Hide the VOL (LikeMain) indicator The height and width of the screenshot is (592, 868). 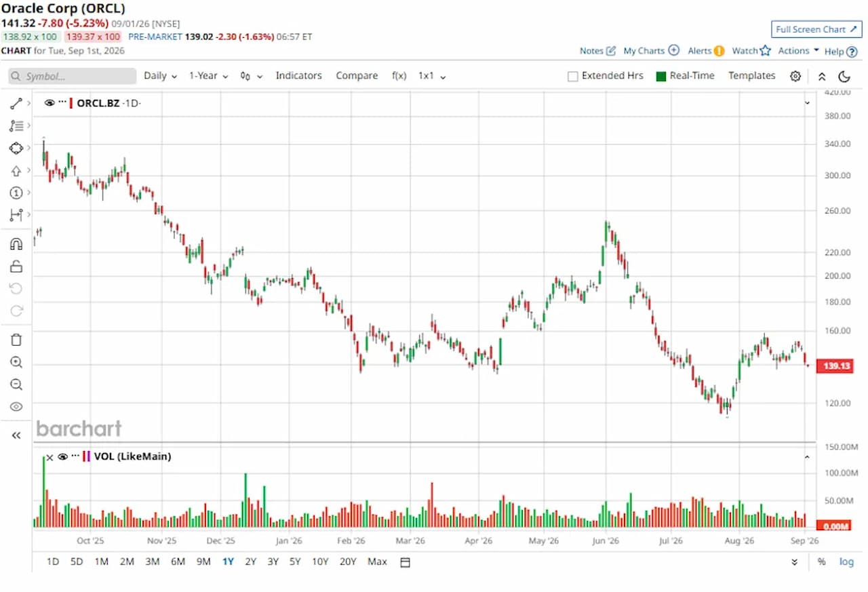[x=63, y=456]
